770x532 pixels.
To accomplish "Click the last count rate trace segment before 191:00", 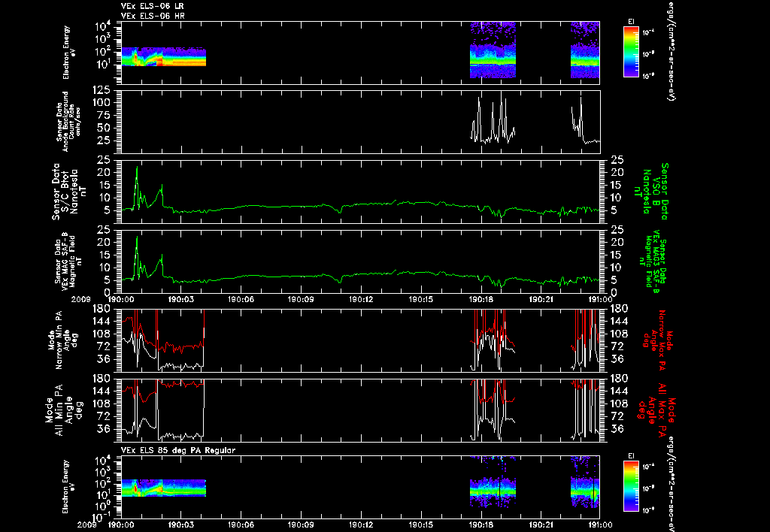I will click(585, 121).
